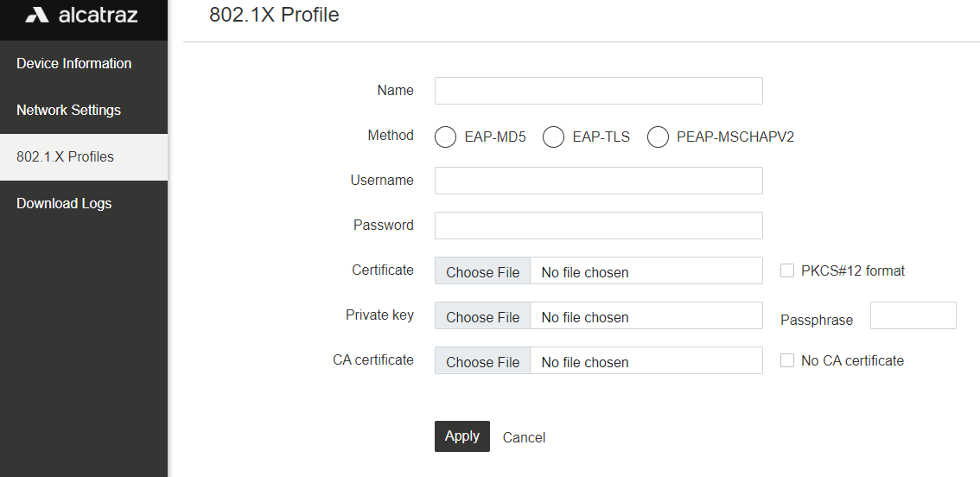980x477 pixels.
Task: Enable PKCS#12 format checkbox
Action: (787, 270)
